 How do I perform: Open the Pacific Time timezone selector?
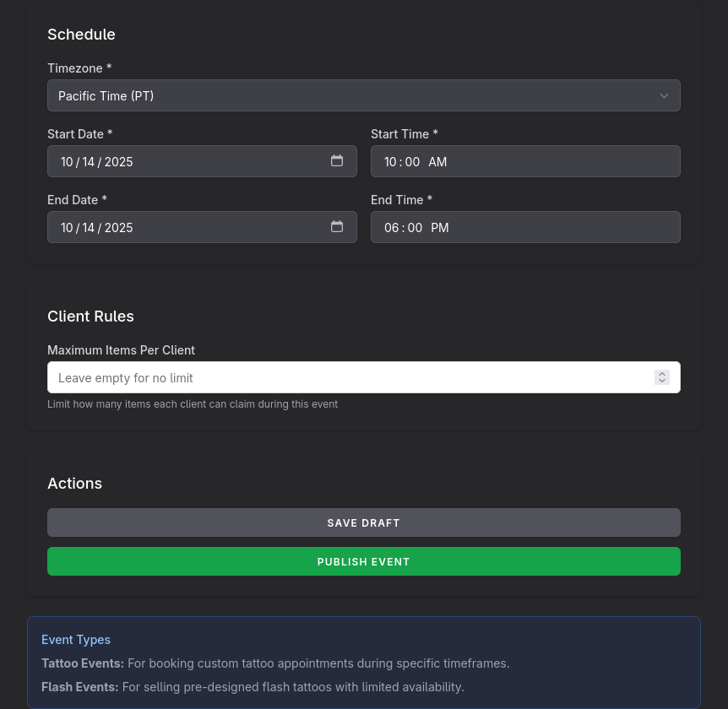(x=363, y=95)
